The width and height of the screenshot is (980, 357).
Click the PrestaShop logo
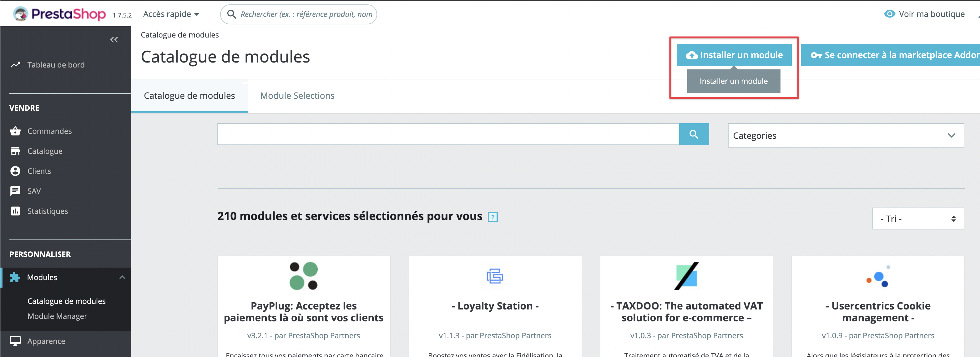click(59, 14)
